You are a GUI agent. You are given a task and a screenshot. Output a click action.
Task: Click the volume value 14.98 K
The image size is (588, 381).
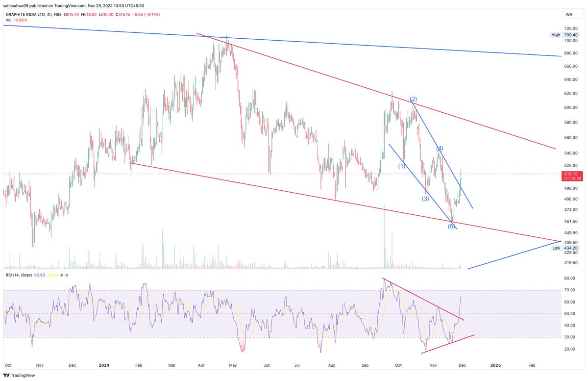(x=21, y=21)
